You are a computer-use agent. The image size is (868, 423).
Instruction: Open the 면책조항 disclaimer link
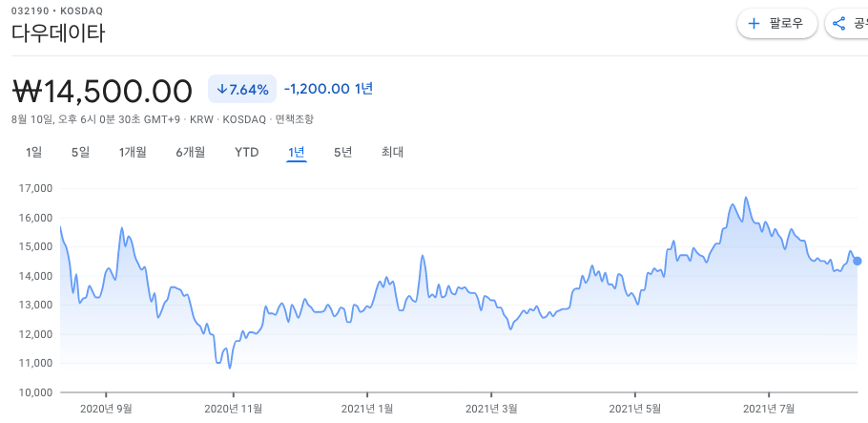coord(295,119)
